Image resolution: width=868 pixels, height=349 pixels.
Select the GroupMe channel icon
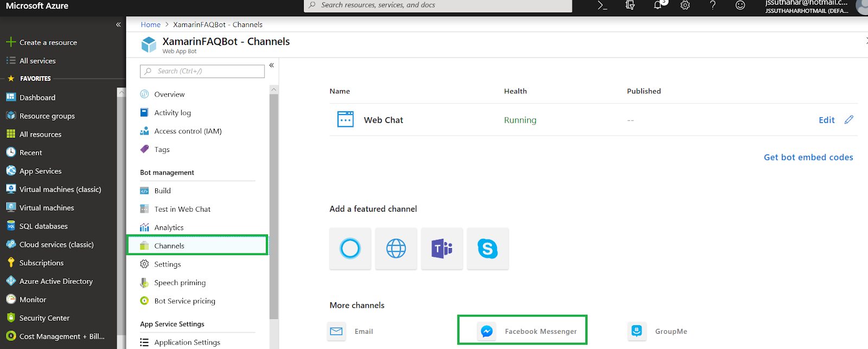(x=637, y=331)
